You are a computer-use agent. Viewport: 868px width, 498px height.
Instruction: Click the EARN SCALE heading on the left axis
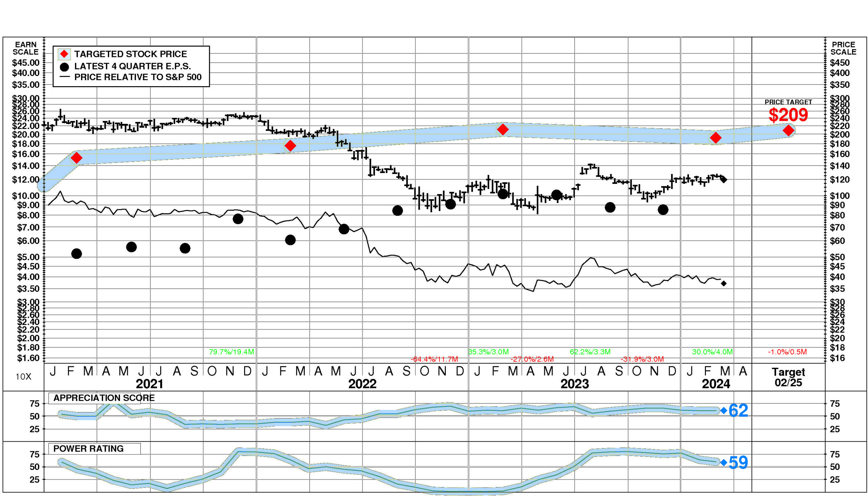pos(25,48)
